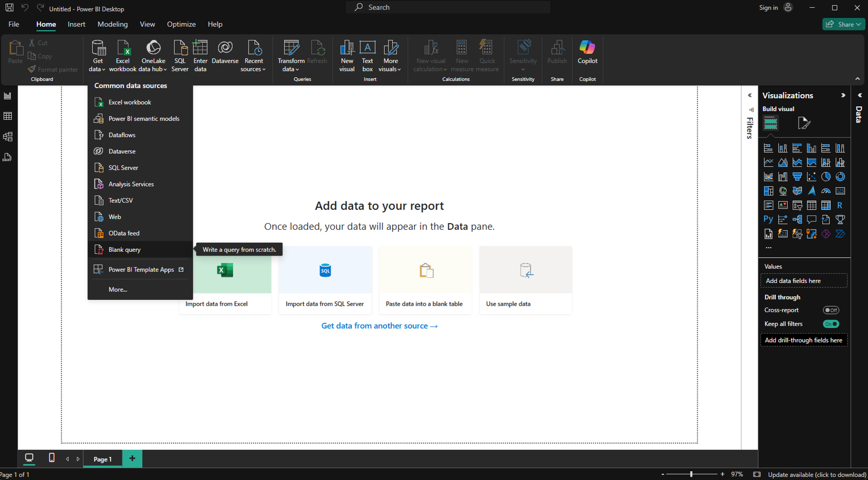The image size is (868, 480).
Task: Click the zoom in plus button
Action: [x=722, y=475]
